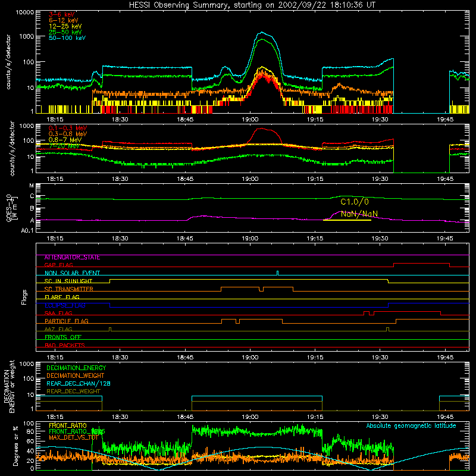This screenshot has width=476, height=476.
Task: Select the MAX_DET_VS_TOT legend entry
Action: coord(73,437)
